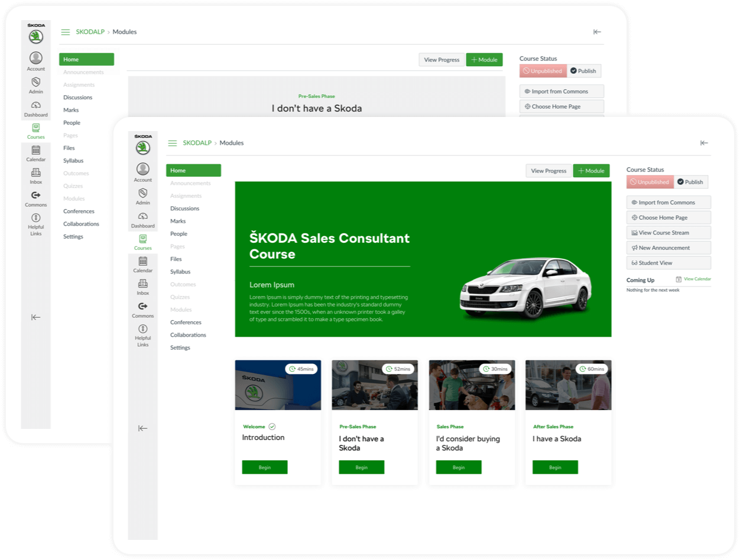
Task: Click + Module button in front window
Action: coord(591,171)
